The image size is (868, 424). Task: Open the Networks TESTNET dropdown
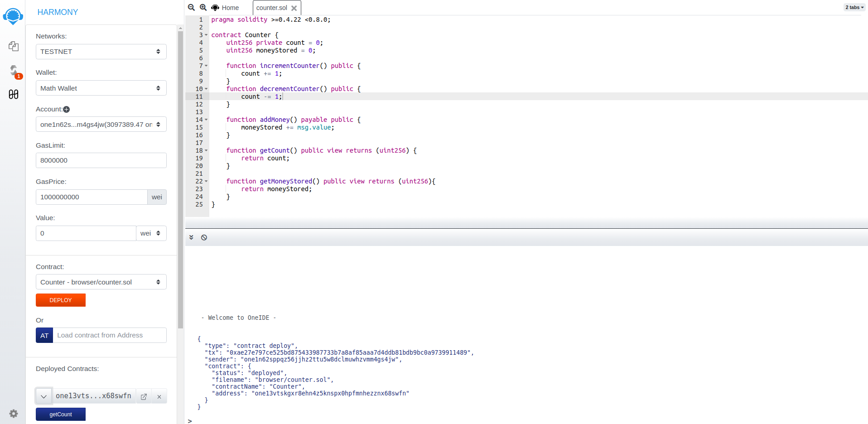[x=101, y=52]
